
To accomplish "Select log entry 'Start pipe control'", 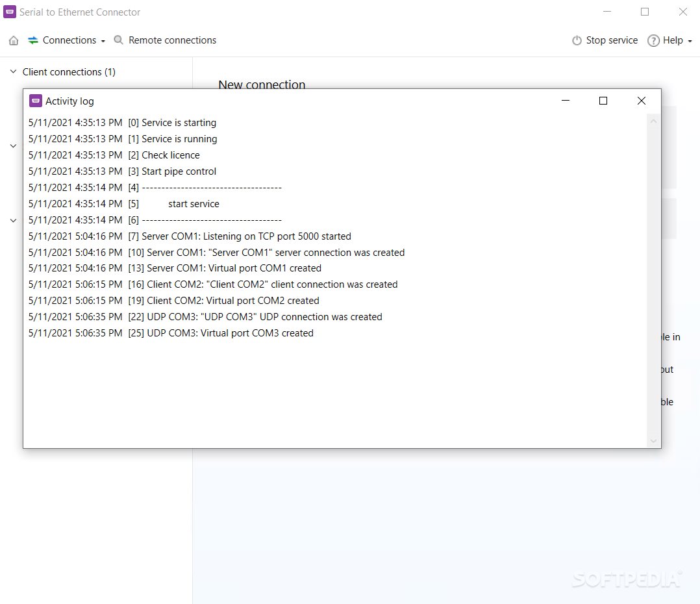I will click(122, 171).
